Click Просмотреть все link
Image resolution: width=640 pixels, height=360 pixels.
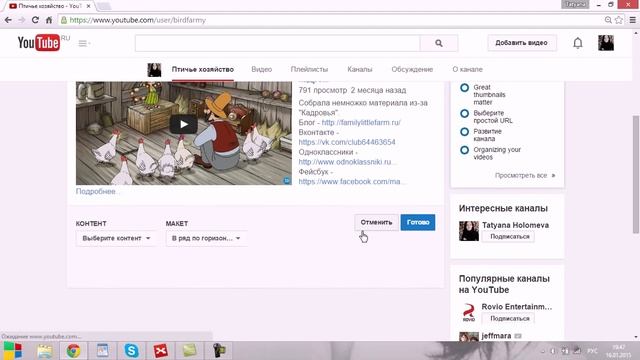(x=525, y=176)
